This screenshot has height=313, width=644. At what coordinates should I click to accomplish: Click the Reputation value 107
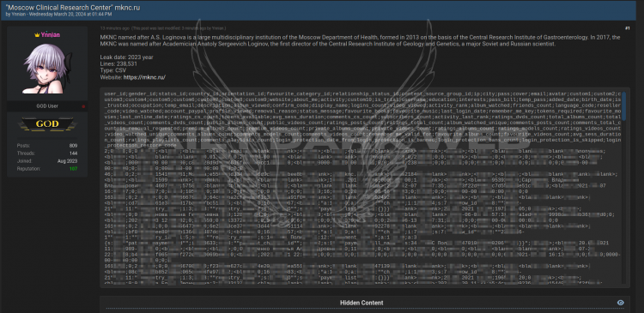click(x=73, y=169)
